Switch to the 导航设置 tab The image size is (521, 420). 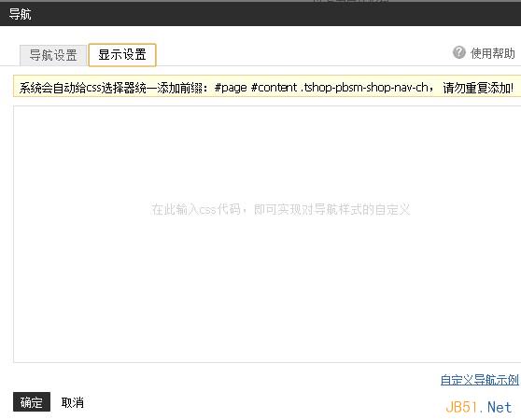(x=53, y=55)
